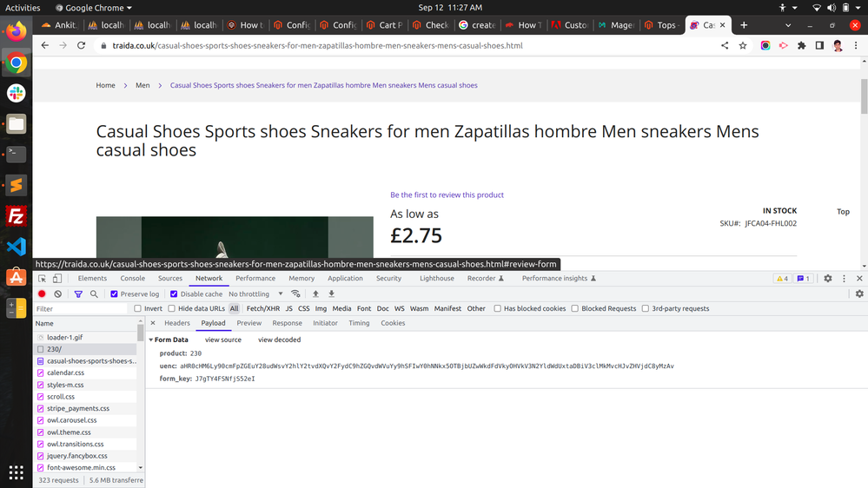868x488 pixels.
Task: Stop recording network log
Action: [42, 294]
